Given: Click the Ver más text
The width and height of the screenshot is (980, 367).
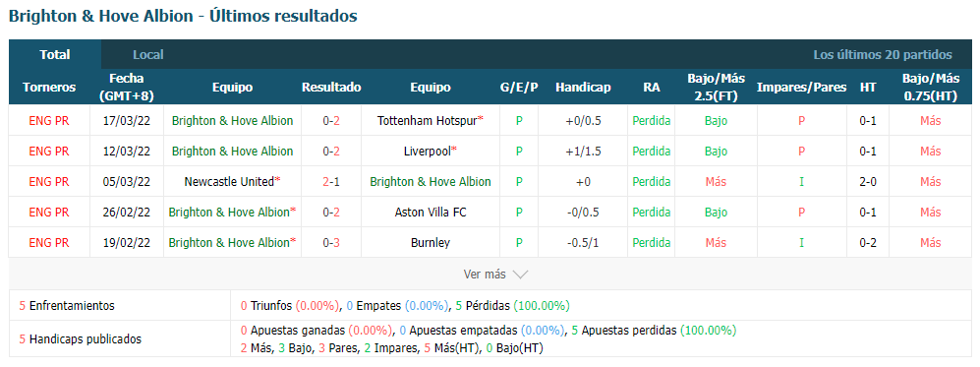Looking at the screenshot, I should (485, 274).
